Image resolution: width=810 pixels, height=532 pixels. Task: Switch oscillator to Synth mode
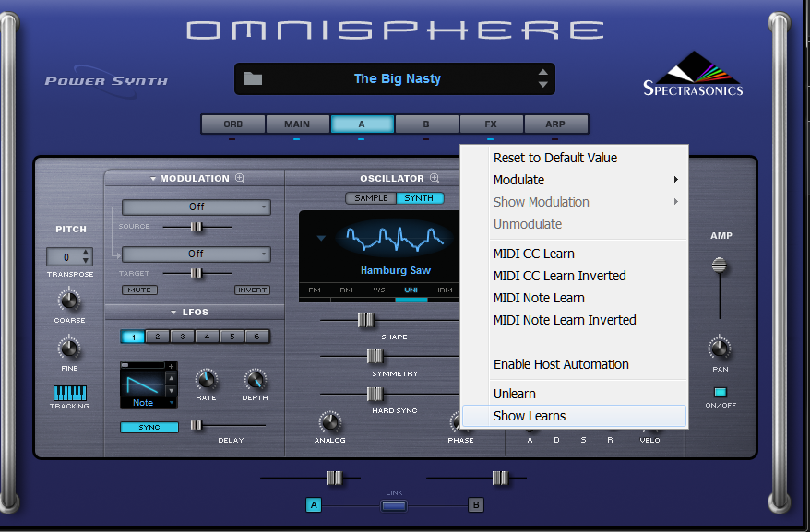coord(419,198)
